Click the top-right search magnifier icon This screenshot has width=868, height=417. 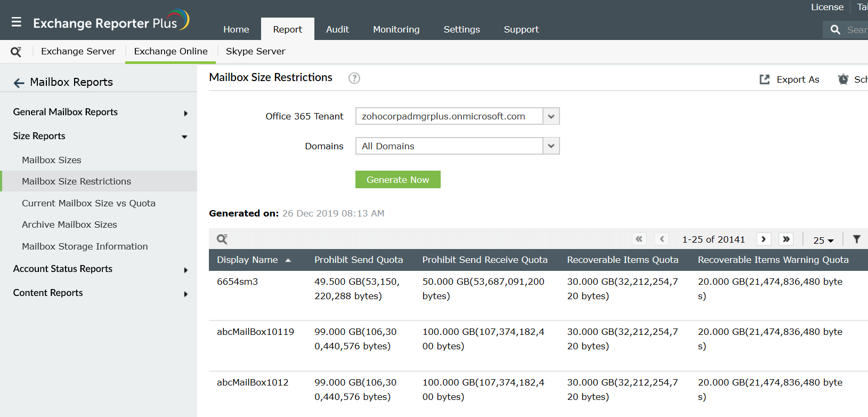pos(835,30)
